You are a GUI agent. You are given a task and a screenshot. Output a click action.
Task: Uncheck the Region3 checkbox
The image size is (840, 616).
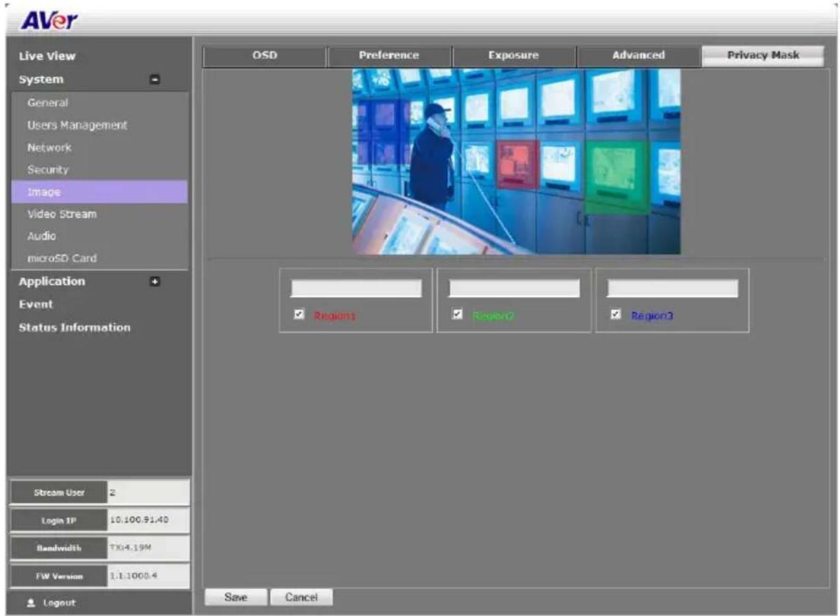pos(616,314)
